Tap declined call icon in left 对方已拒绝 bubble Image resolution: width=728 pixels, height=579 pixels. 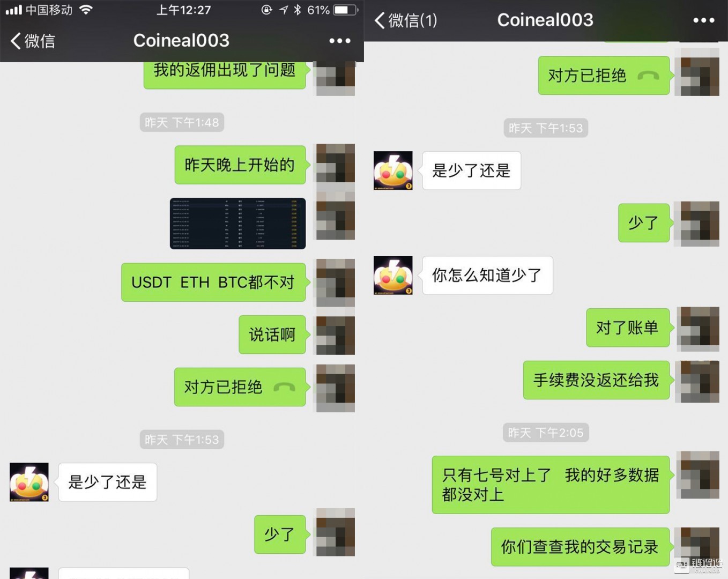pyautogui.click(x=284, y=387)
